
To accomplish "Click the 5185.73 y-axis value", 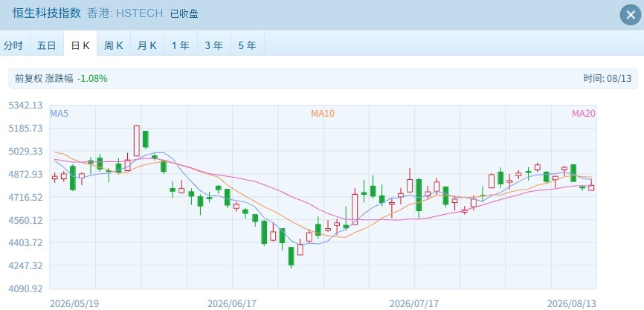I will [25, 128].
